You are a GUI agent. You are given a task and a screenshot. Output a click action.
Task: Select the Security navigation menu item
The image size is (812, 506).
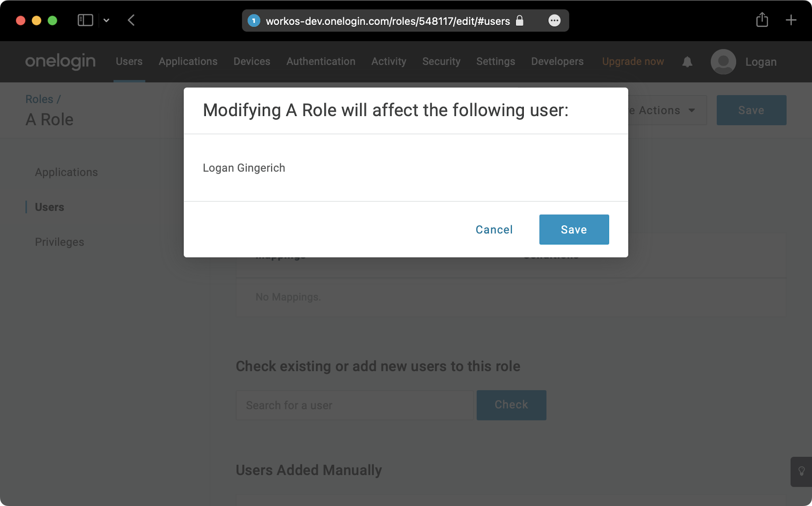(441, 61)
